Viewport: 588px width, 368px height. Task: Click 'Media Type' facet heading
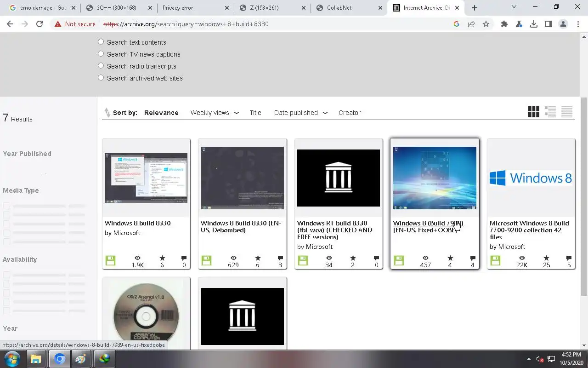pyautogui.click(x=21, y=190)
